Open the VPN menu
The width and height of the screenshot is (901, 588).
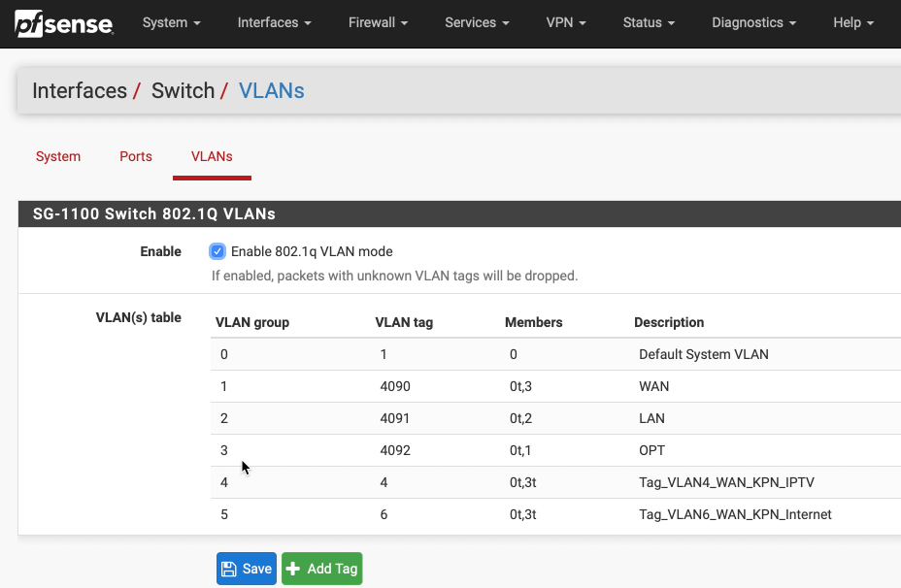click(565, 22)
